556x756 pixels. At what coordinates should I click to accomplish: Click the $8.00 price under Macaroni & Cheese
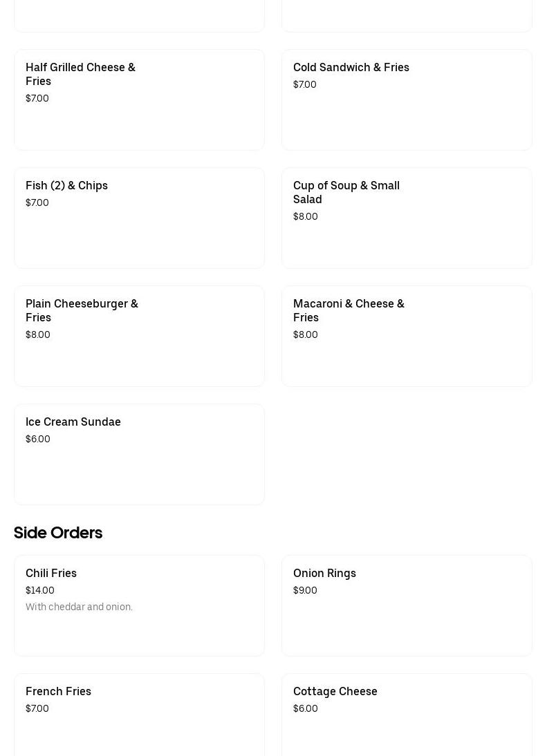click(x=306, y=334)
